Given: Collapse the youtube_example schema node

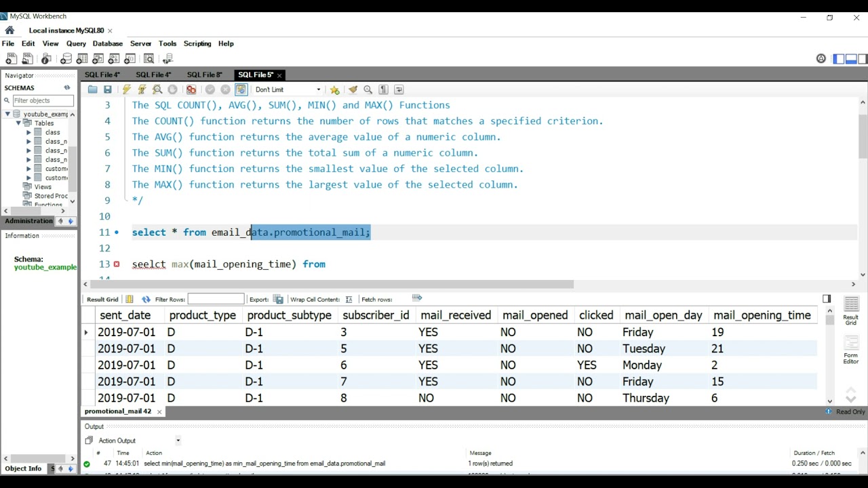Looking at the screenshot, I should pyautogui.click(x=8, y=114).
